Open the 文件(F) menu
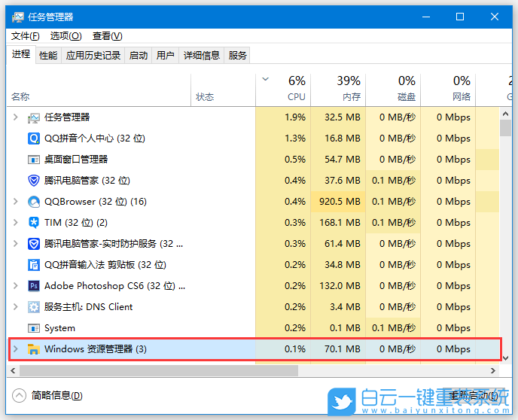 click(26, 36)
